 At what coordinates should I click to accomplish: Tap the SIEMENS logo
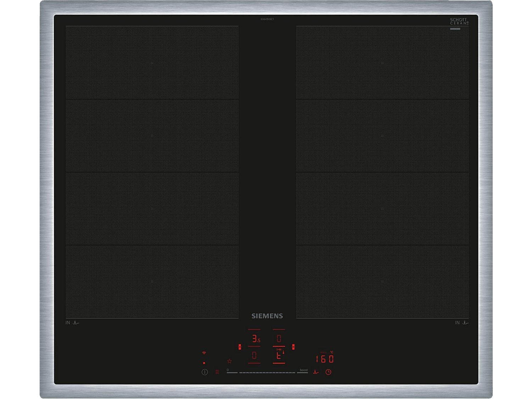(267, 316)
